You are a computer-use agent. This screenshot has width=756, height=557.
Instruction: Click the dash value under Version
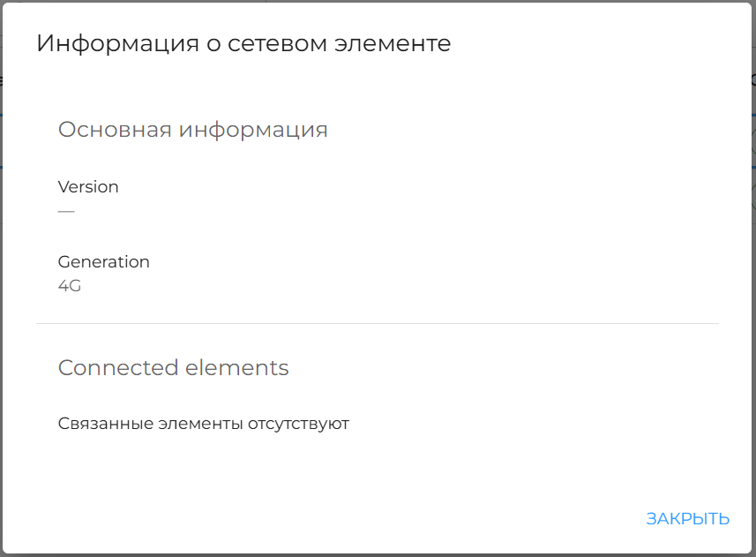click(x=64, y=210)
